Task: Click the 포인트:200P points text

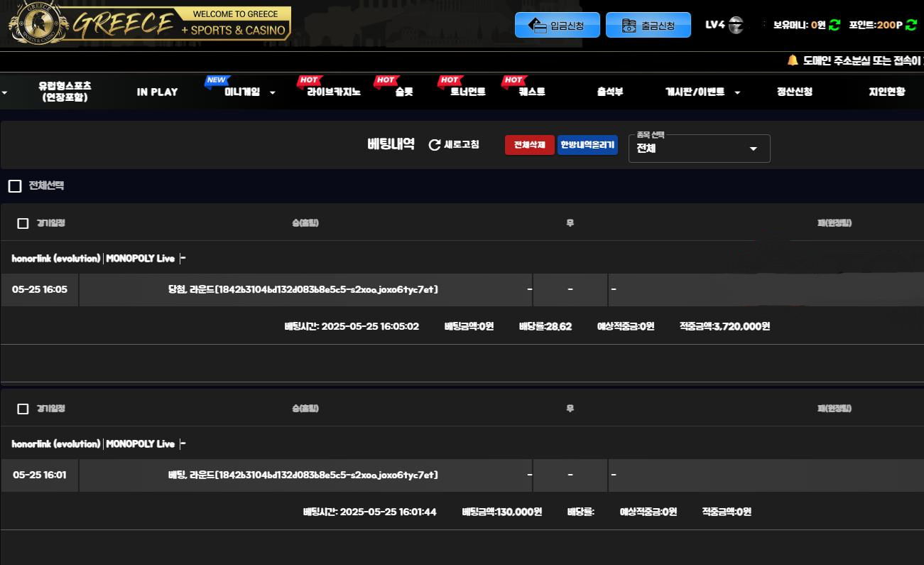Action: 876,25
